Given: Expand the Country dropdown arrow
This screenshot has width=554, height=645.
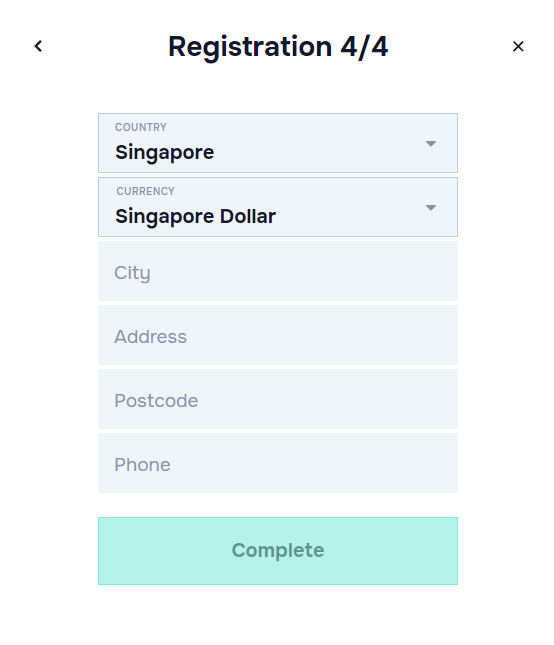Looking at the screenshot, I should pos(431,144).
